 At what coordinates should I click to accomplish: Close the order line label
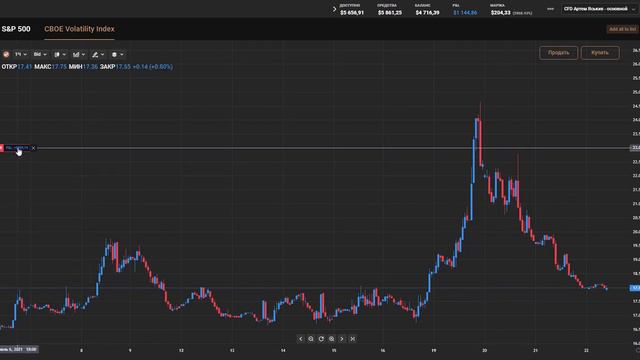33,148
